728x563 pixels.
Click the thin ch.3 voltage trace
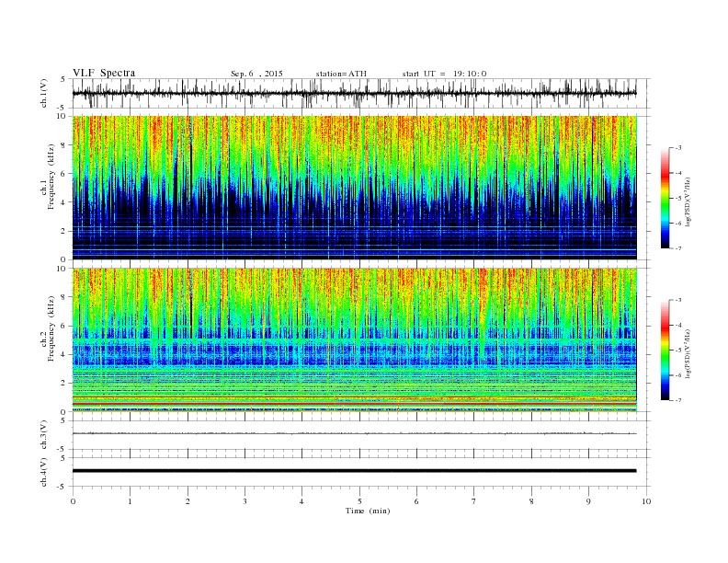[x=354, y=433]
